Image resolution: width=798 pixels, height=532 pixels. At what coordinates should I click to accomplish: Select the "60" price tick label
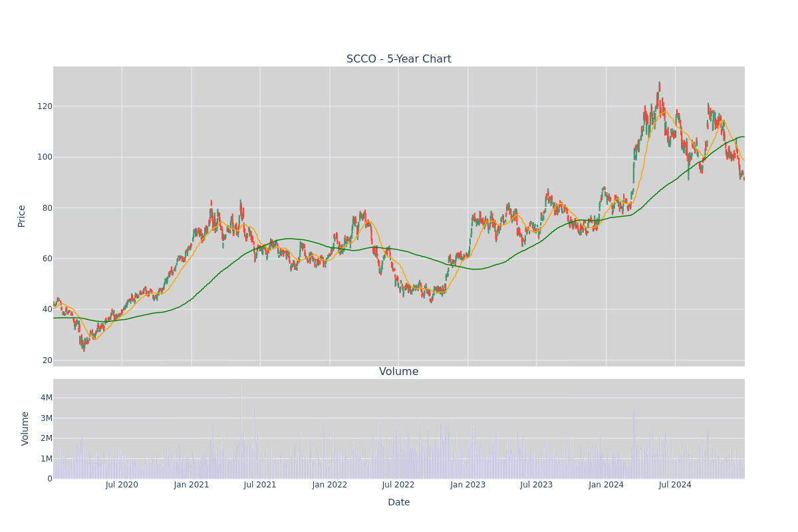pos(47,259)
